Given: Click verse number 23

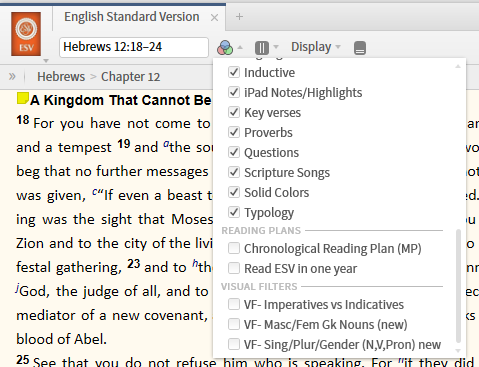Looking at the screenshot, I should click(133, 264).
